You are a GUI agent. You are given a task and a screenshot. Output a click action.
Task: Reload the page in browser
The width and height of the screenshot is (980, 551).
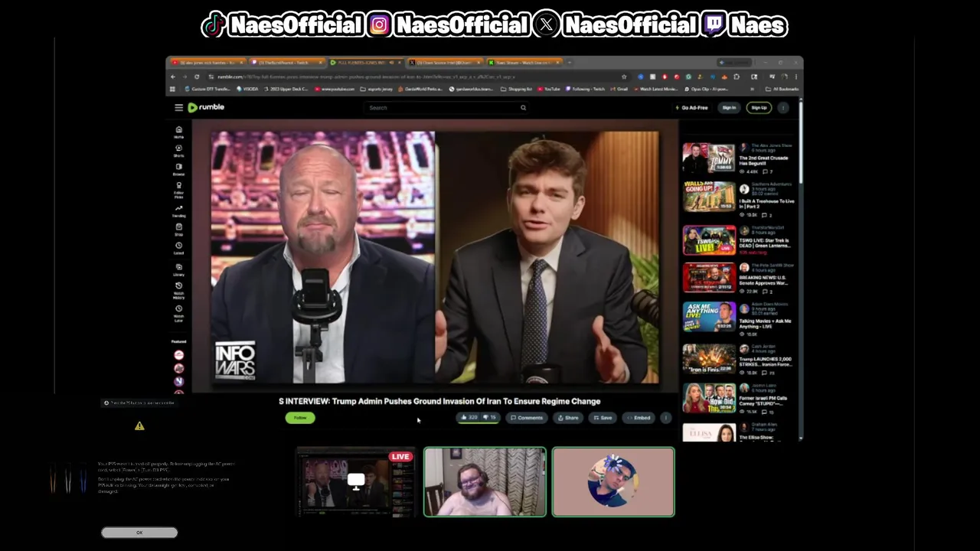(197, 77)
